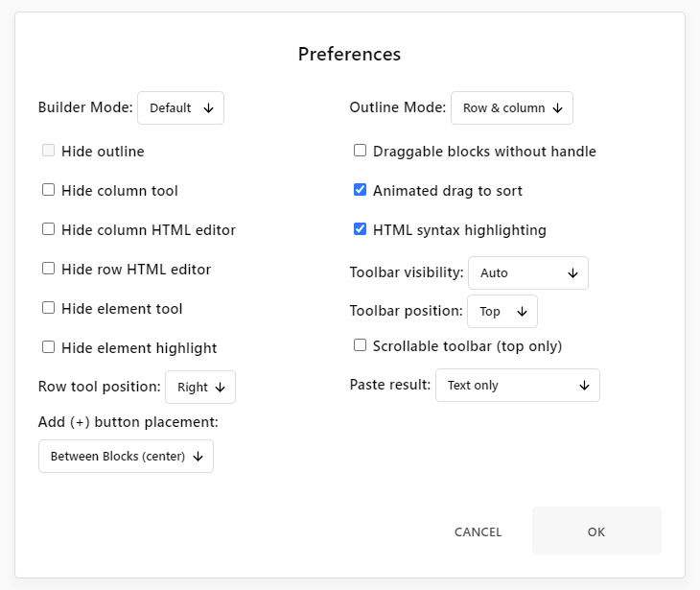The height and width of the screenshot is (590, 700).
Task: Change the Toolbar position dropdown
Action: click(502, 311)
